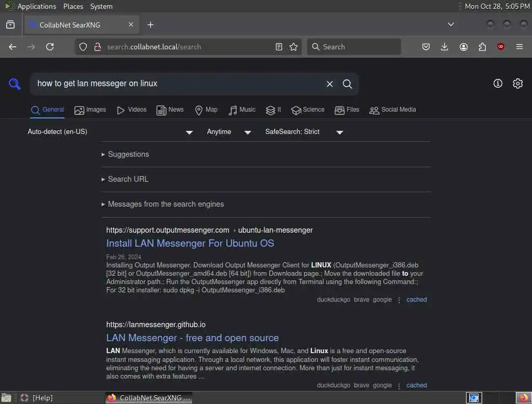Click show desktop icon in taskbar
Screen dimensions: 532x404
[x=6, y=398]
